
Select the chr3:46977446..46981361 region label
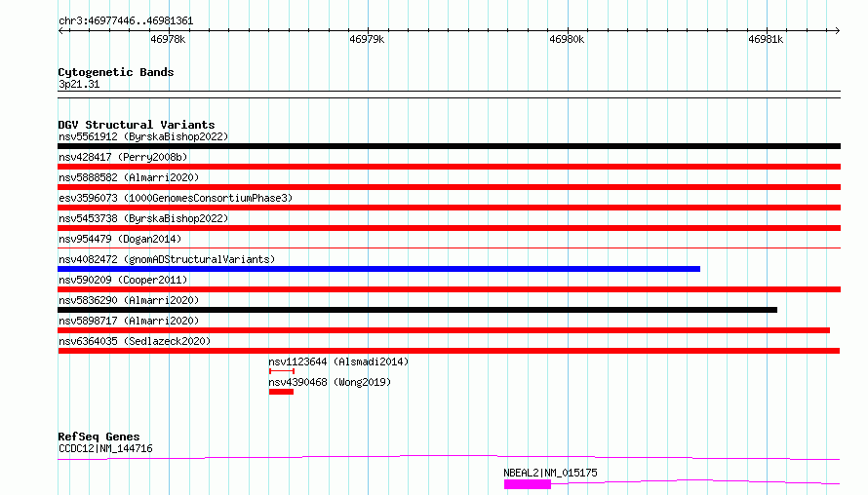[x=126, y=21]
